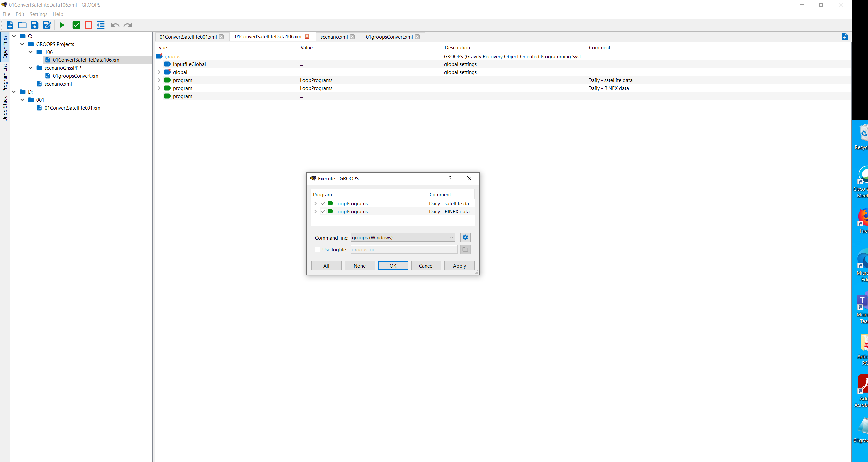
Task: Enable the Use logfile checkbox
Action: click(317, 249)
